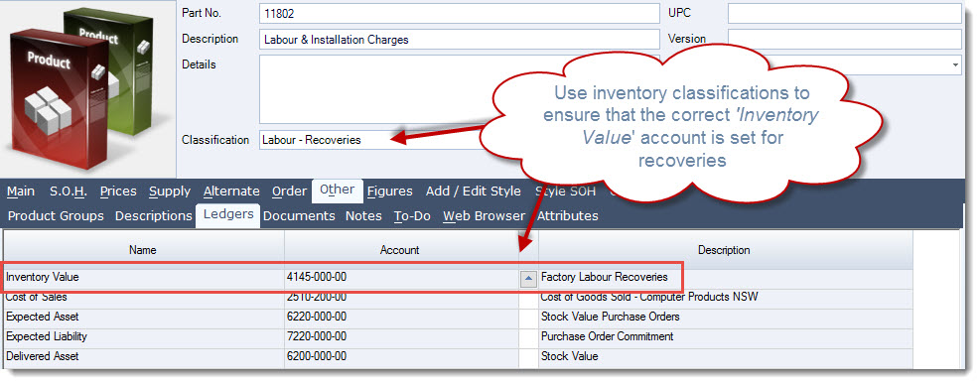
Task: Open the Web Browser sub-tab
Action: pos(485,216)
